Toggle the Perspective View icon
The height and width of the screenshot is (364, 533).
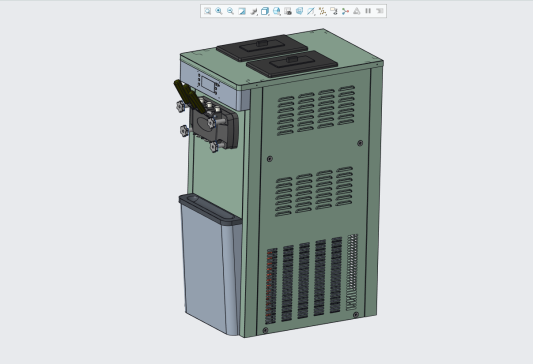pos(299,11)
